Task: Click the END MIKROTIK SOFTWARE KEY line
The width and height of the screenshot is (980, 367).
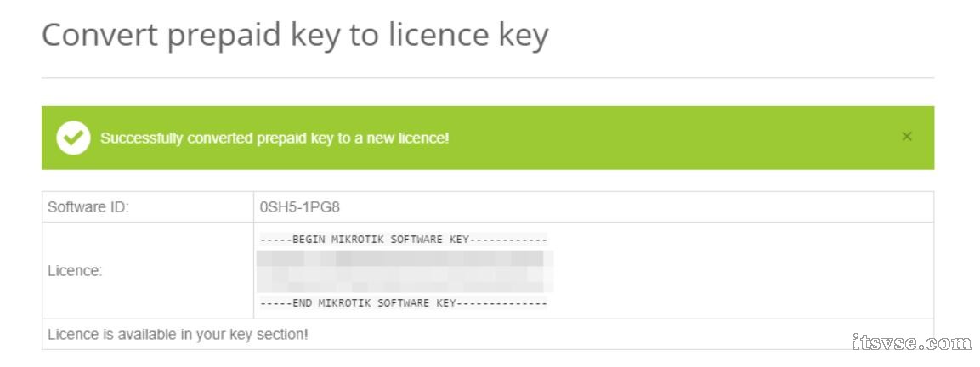Action: pos(403,303)
